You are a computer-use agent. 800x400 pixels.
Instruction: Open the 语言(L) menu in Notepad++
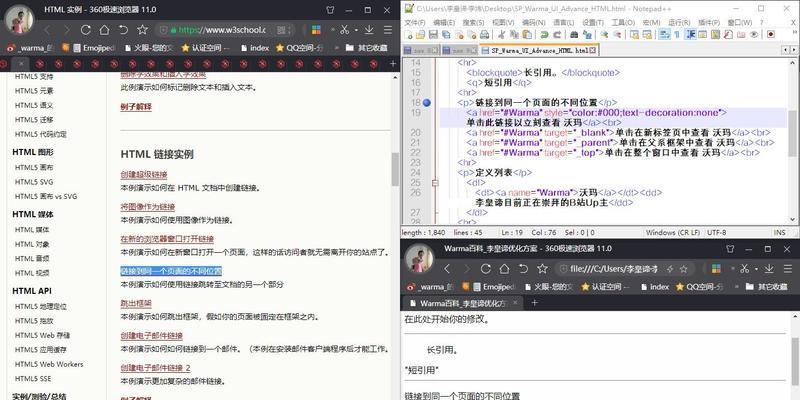click(563, 22)
